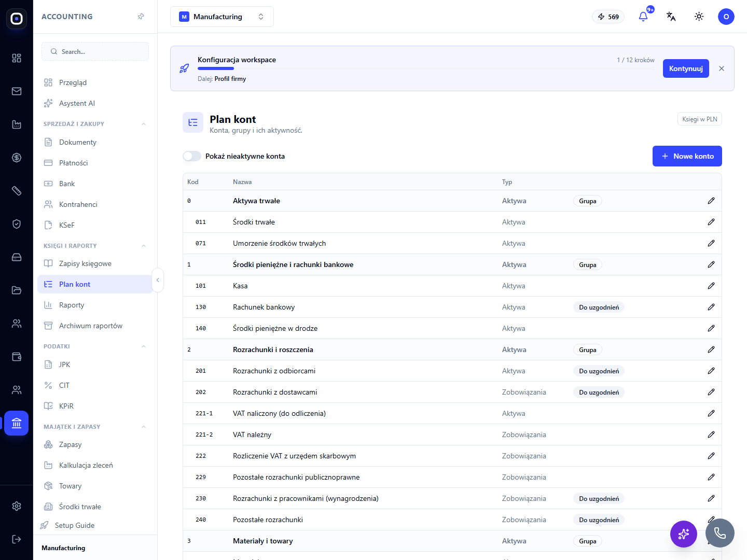The height and width of the screenshot is (560, 747).
Task: Go to KSeF menu item
Action: [95, 225]
